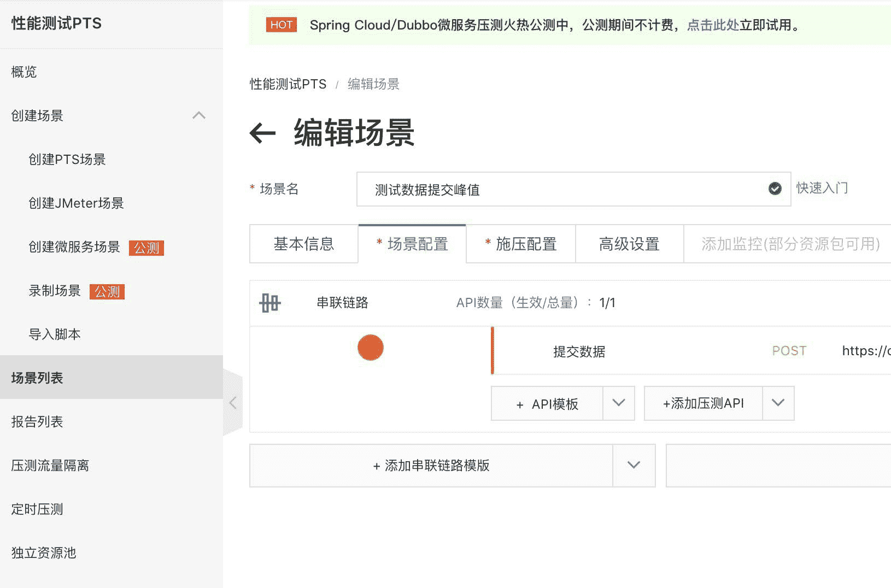This screenshot has width=891, height=588.
Task: Select 创建微服务场景 in sidebar
Action: 74,247
